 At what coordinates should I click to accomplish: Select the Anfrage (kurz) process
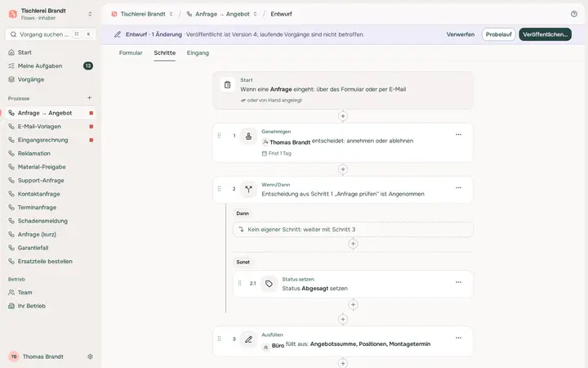click(51, 235)
